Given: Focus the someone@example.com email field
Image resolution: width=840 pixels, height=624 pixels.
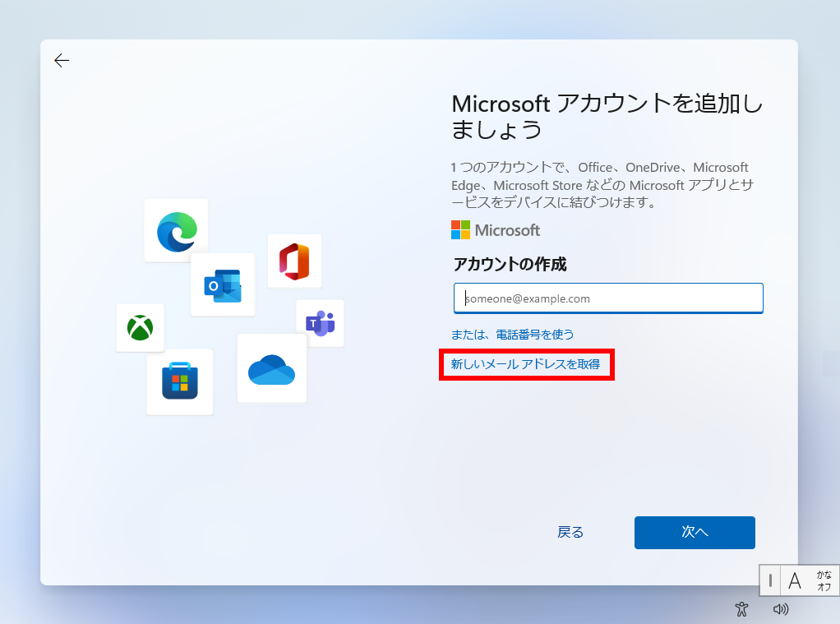Looking at the screenshot, I should 608,298.
